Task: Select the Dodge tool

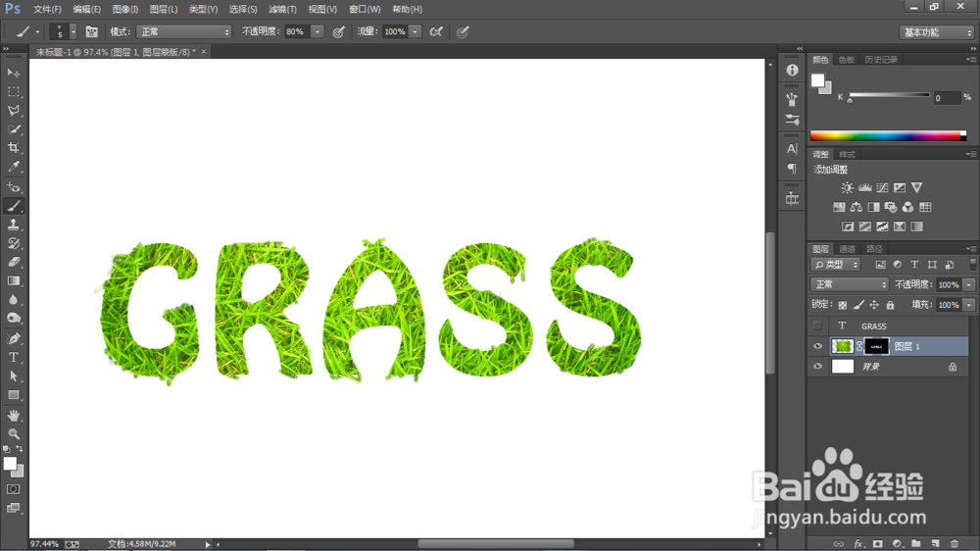Action: pyautogui.click(x=13, y=319)
